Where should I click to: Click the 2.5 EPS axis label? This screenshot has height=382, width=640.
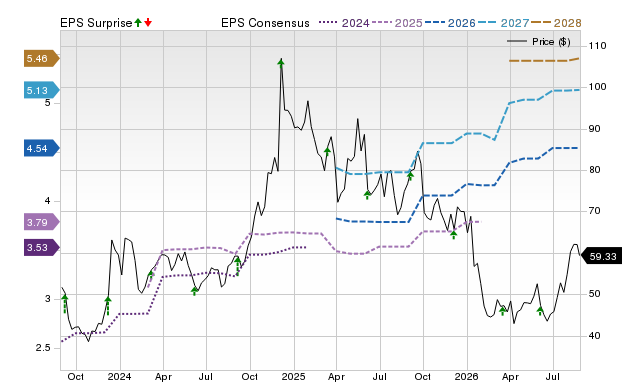click(43, 348)
